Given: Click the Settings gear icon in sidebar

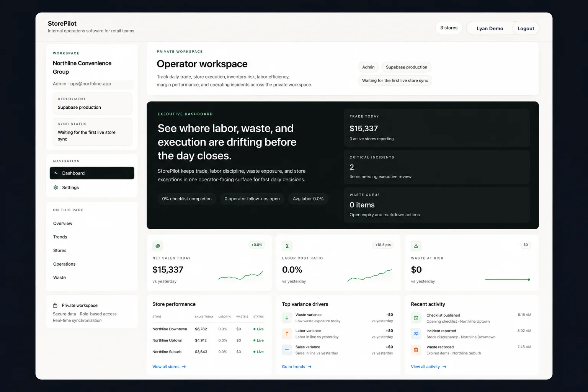Looking at the screenshot, I should pyautogui.click(x=56, y=188).
